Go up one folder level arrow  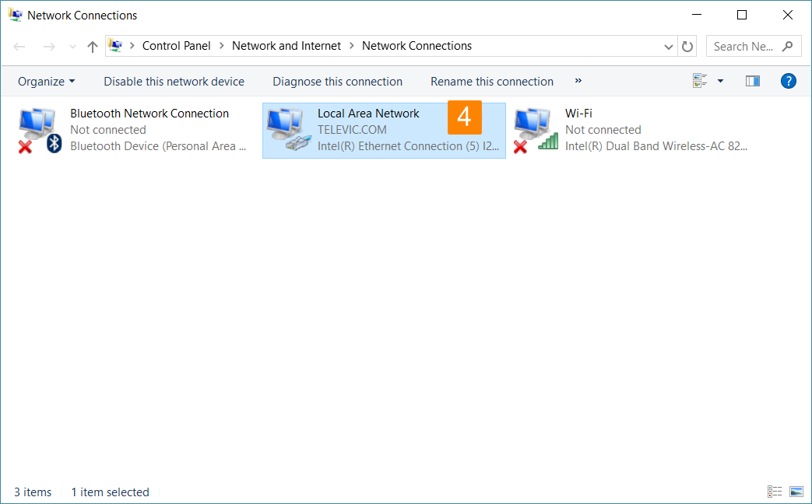(x=93, y=47)
